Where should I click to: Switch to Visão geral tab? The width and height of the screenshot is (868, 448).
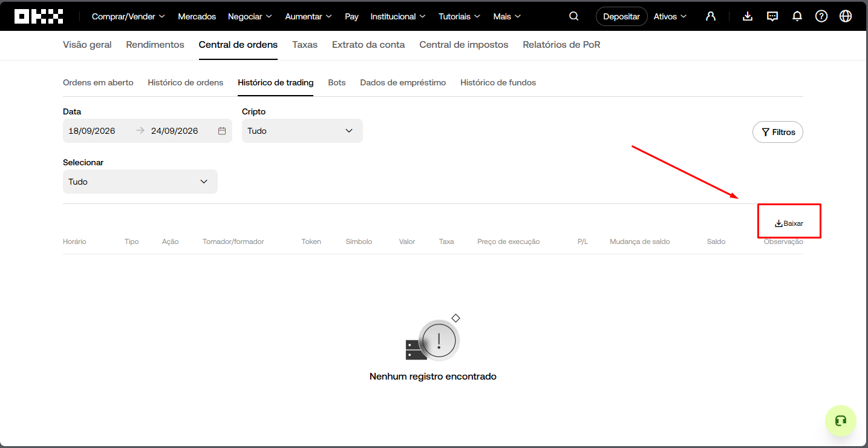87,45
